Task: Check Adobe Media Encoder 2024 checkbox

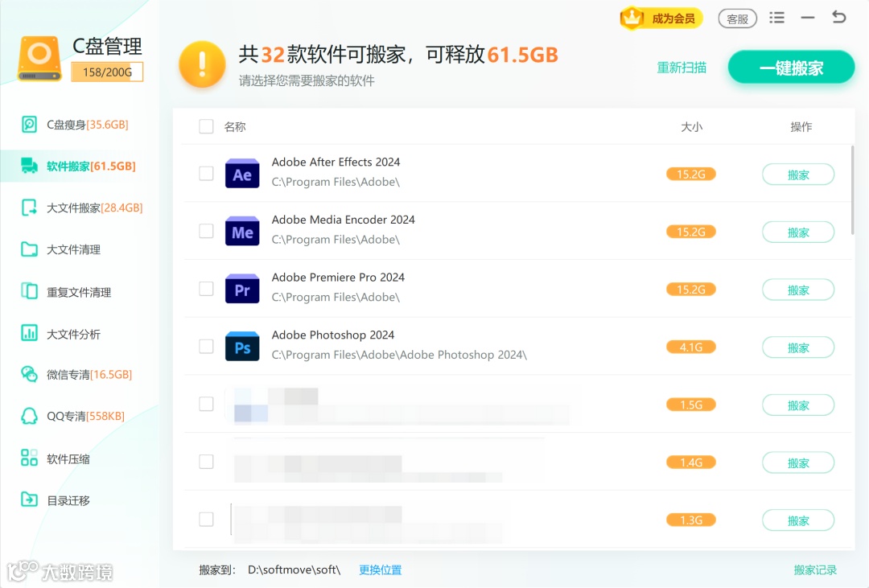Action: (x=206, y=231)
